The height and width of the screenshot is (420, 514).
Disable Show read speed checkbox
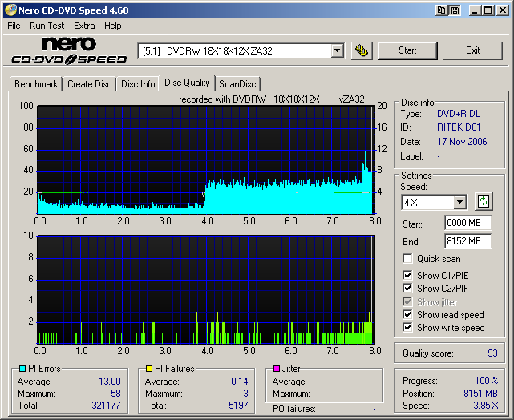[408, 315]
